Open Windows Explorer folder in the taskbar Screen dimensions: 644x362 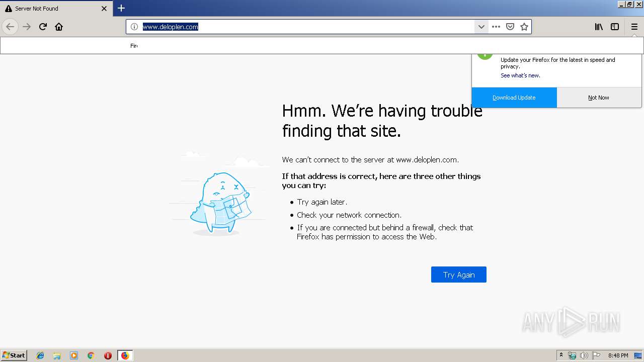(x=57, y=355)
